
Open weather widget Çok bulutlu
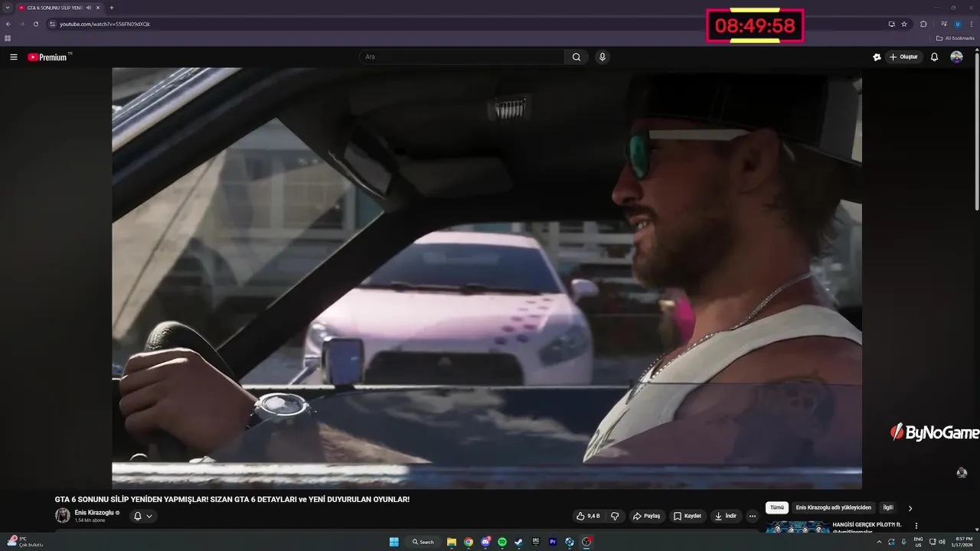pyautogui.click(x=26, y=542)
